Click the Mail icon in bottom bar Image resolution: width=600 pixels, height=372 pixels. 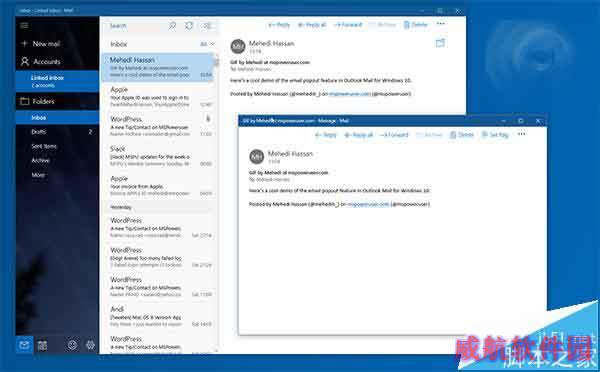coord(24,345)
